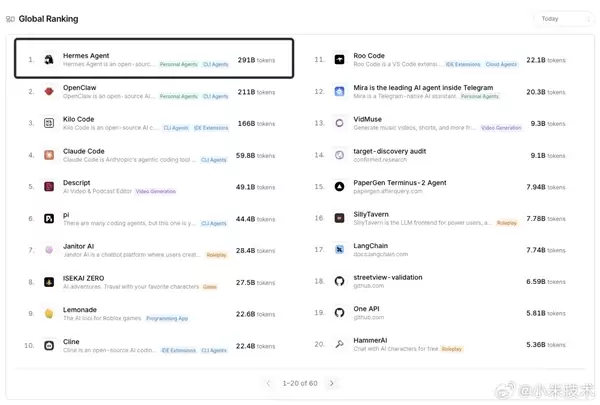Image resolution: width=600 pixels, height=405 pixels.
Task: Click the Mira Telegram agent icon
Action: (x=339, y=91)
